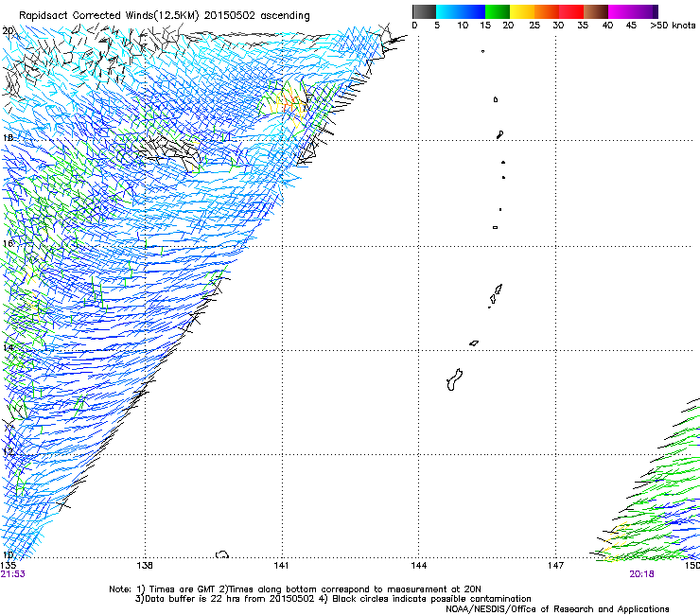
Task: Click the '>50 knots' legend label
Action: (673, 26)
